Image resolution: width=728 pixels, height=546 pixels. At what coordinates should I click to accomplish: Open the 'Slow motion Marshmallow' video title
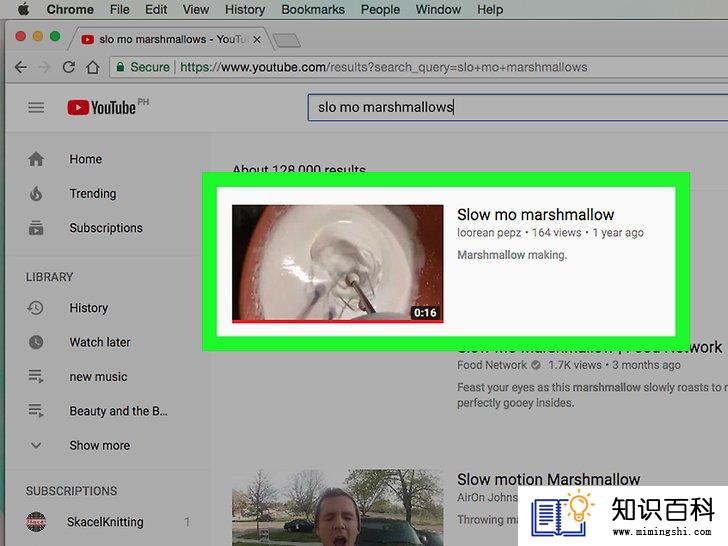[548, 479]
